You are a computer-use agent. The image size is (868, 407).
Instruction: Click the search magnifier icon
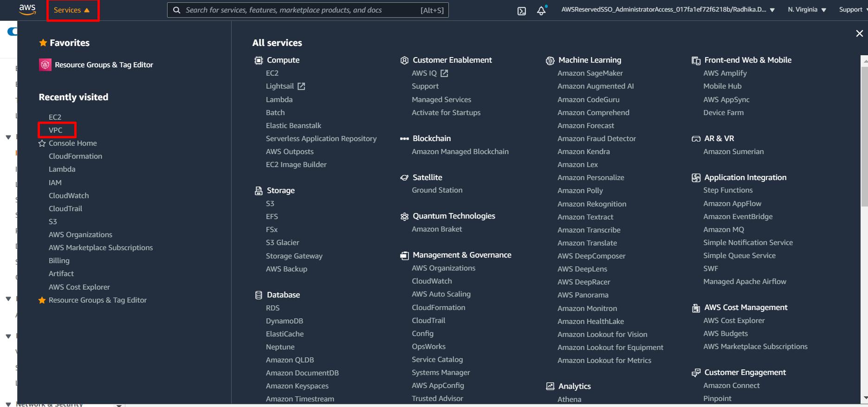(176, 10)
